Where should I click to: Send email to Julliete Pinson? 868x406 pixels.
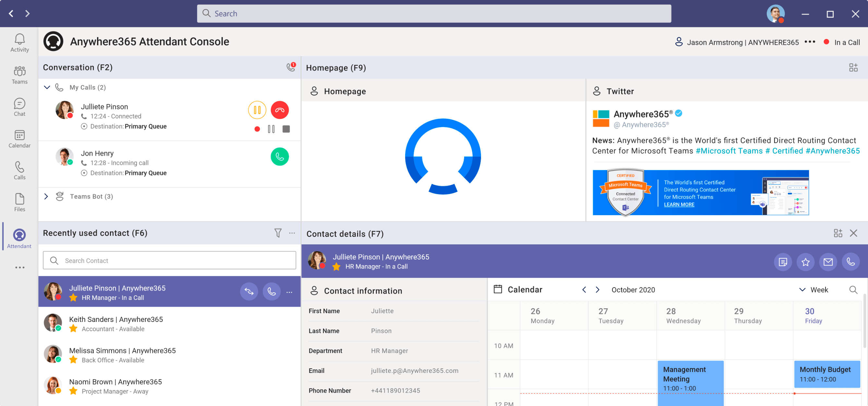tap(828, 262)
